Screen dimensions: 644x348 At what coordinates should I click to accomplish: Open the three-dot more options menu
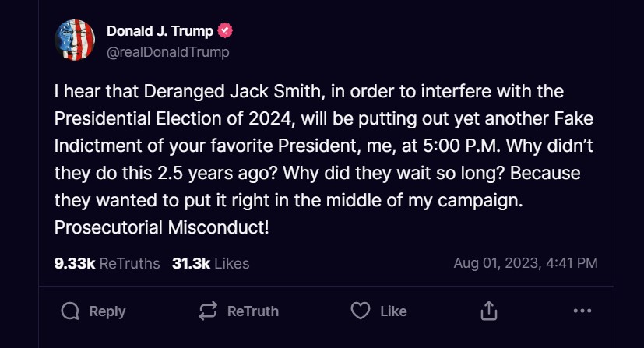tap(582, 311)
